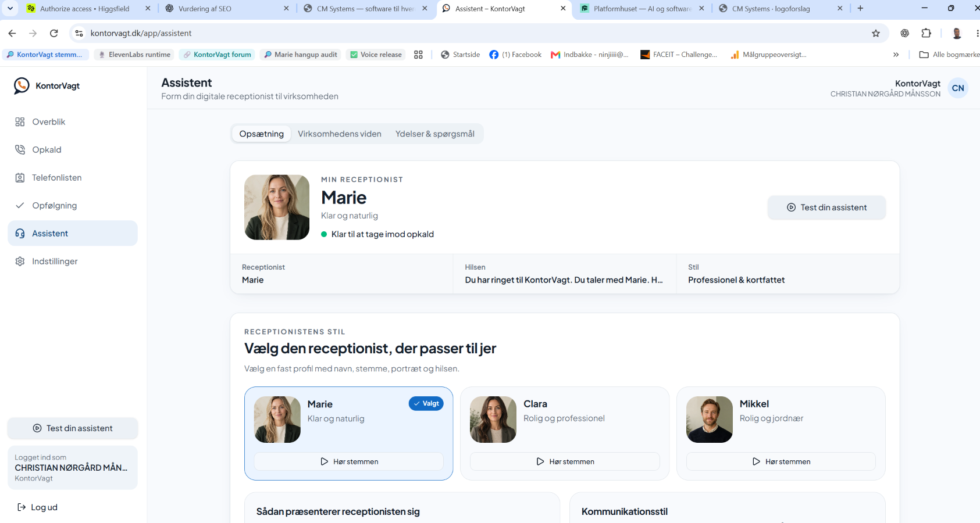Click the Valgt badge on Marie
Image resolution: width=980 pixels, height=523 pixels.
click(x=426, y=403)
